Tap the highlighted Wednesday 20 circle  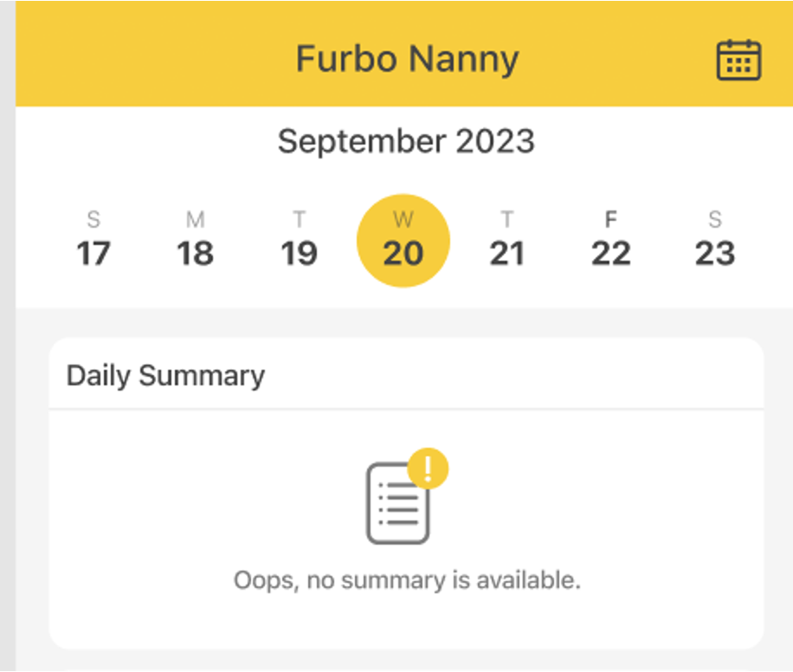pos(403,241)
